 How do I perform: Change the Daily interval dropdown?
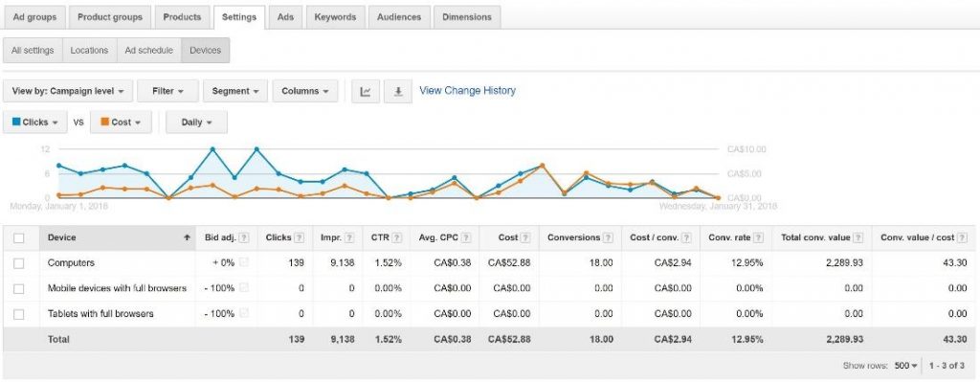point(196,123)
